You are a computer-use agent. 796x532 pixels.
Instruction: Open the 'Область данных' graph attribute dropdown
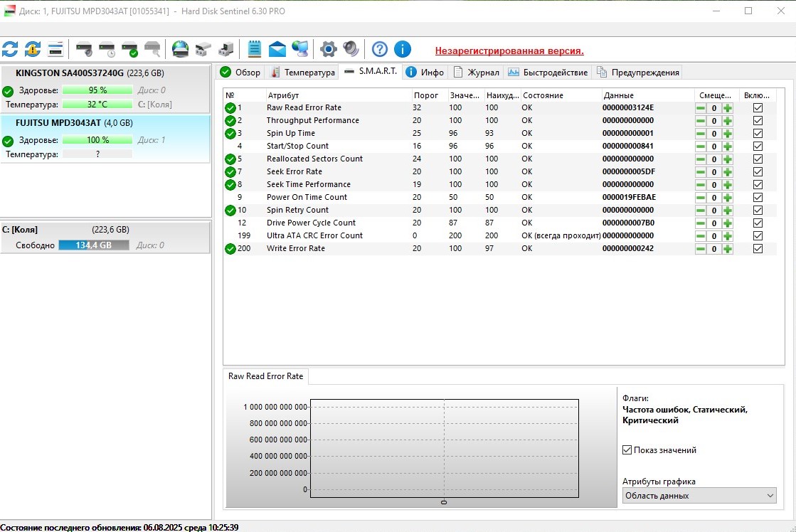(699, 496)
